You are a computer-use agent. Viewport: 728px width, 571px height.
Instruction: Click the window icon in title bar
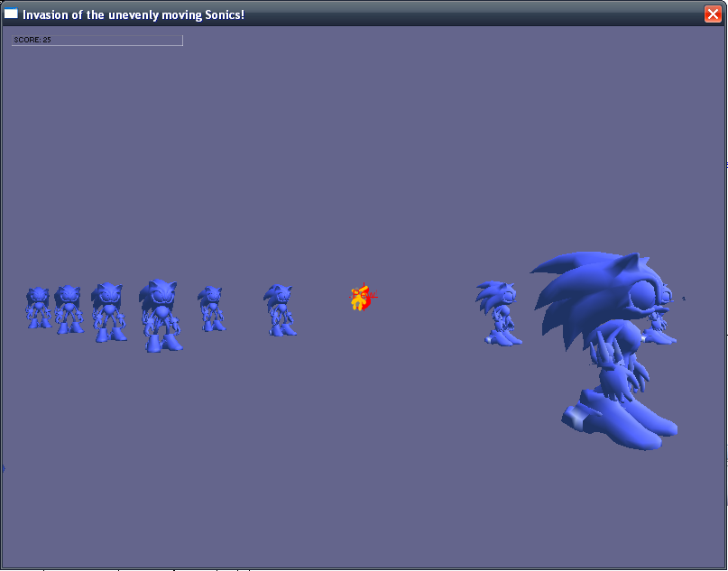point(11,14)
